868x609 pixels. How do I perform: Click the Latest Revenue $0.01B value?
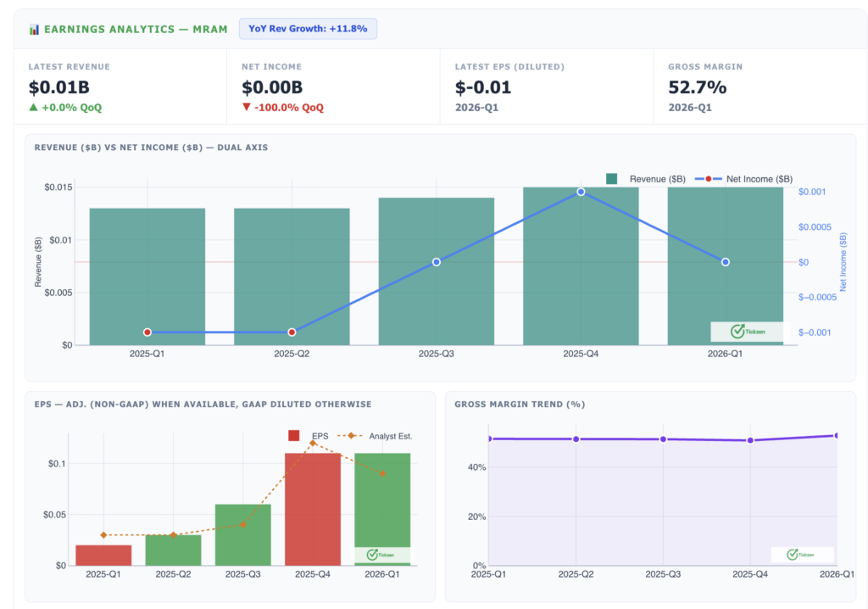point(59,87)
